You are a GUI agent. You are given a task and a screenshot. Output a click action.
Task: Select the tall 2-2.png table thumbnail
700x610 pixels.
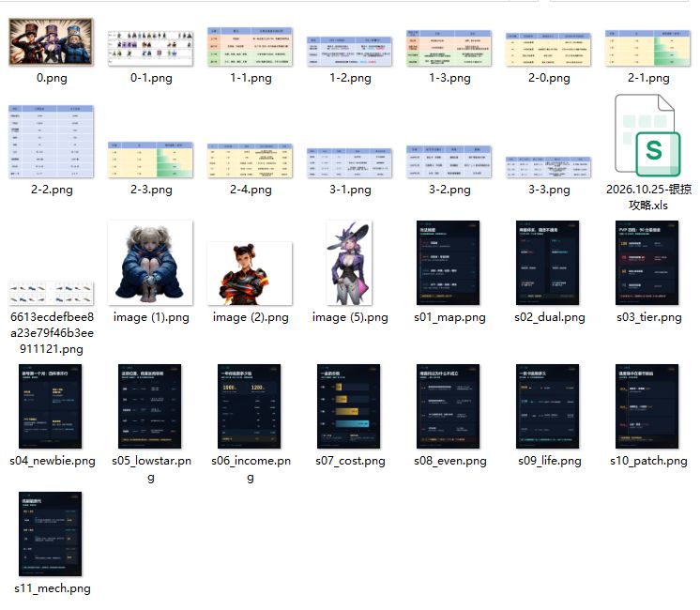51,142
